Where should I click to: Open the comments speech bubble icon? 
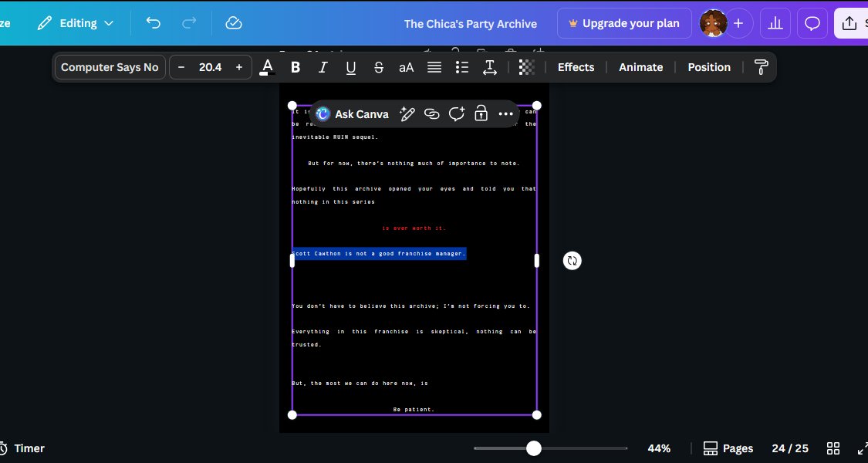tap(812, 23)
